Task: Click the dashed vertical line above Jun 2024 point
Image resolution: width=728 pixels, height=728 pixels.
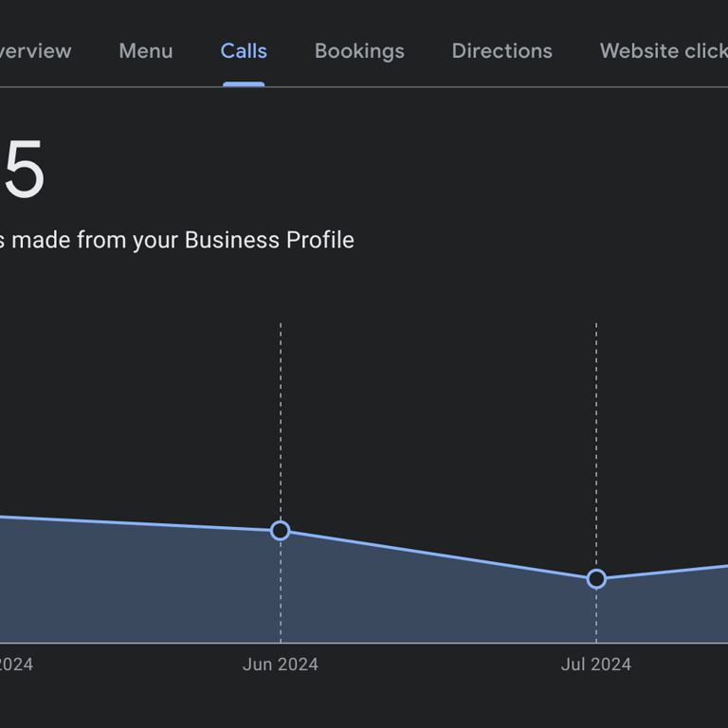Action: coord(281,417)
